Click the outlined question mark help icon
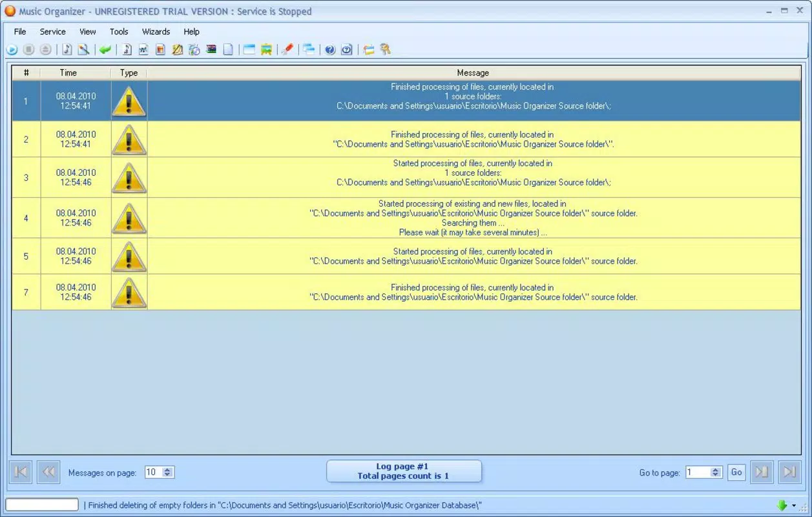This screenshot has height=517, width=812. point(347,50)
